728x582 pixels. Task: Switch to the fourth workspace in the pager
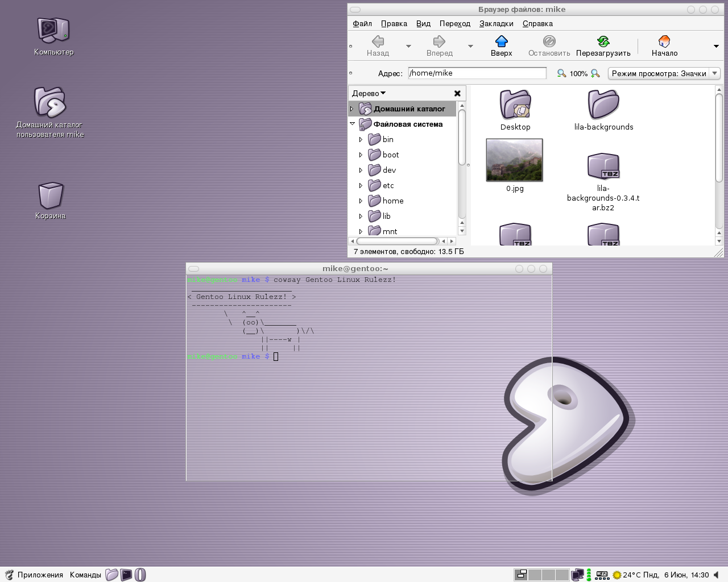tap(562, 575)
